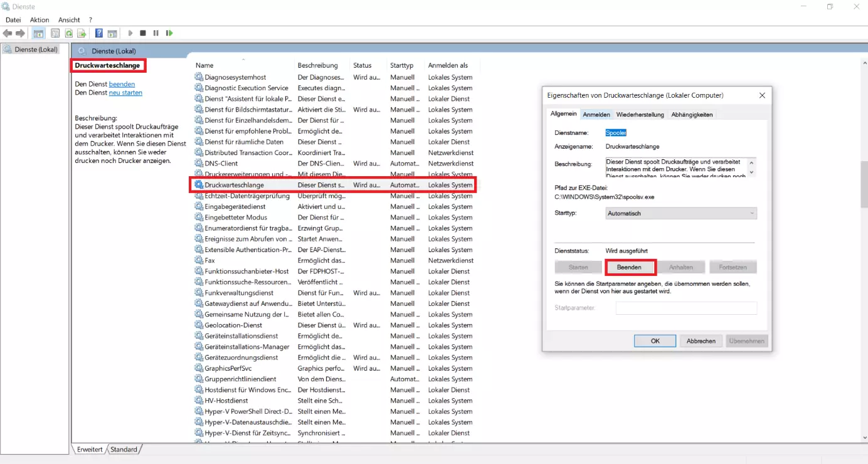Open the Aktion menu
This screenshot has width=868, height=464.
click(40, 20)
